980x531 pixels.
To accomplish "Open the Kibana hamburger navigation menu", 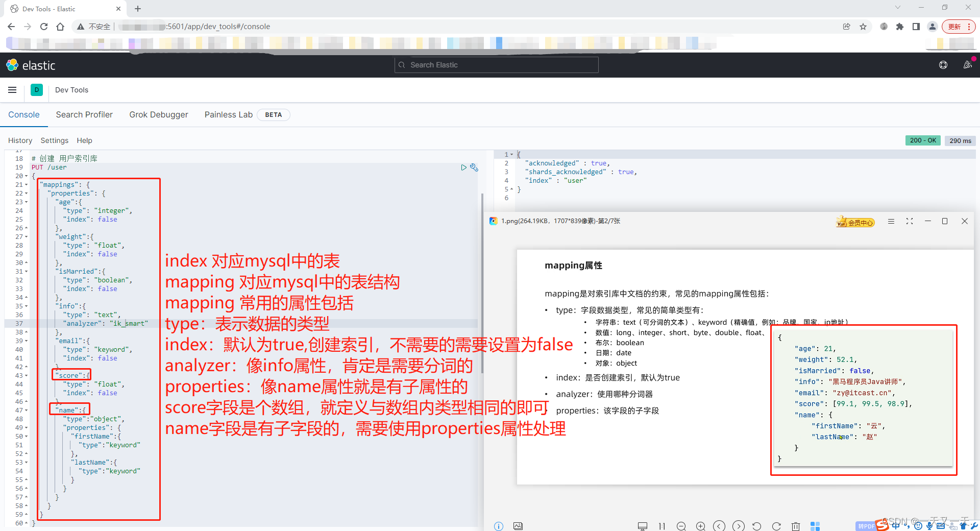I will click(x=12, y=90).
